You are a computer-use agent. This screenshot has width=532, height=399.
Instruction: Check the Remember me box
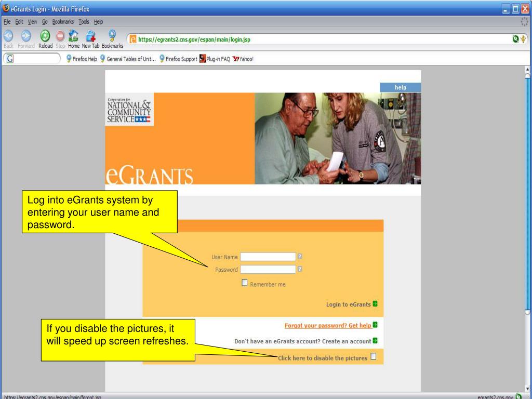tap(245, 283)
